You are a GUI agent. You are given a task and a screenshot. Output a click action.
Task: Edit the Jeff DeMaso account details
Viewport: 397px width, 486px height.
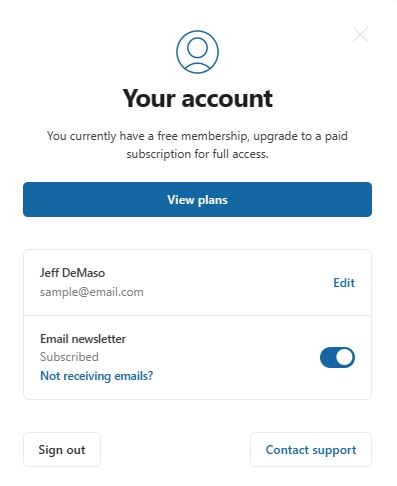tap(344, 283)
